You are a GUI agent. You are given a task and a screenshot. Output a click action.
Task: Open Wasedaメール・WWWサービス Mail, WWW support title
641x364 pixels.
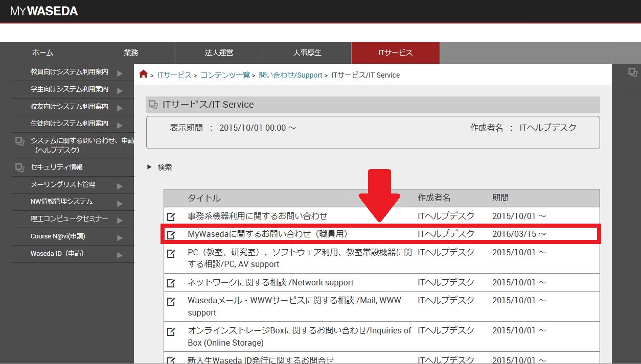click(x=294, y=306)
